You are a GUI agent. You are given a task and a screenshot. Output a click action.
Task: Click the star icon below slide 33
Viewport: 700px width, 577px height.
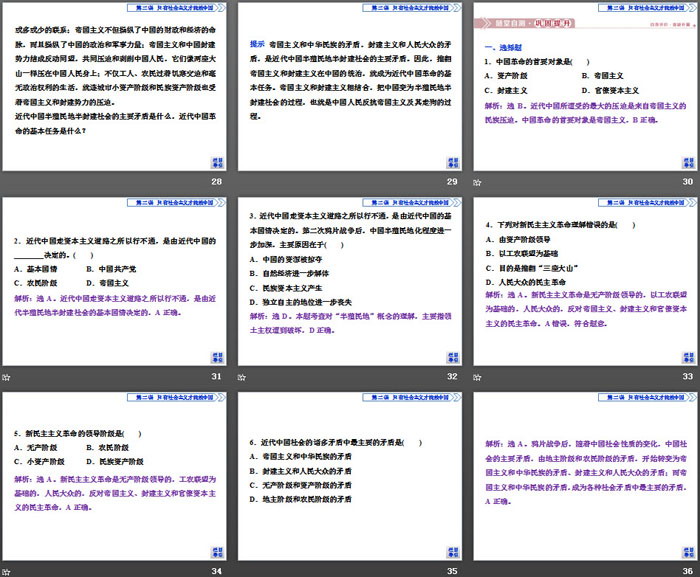[x=477, y=376]
